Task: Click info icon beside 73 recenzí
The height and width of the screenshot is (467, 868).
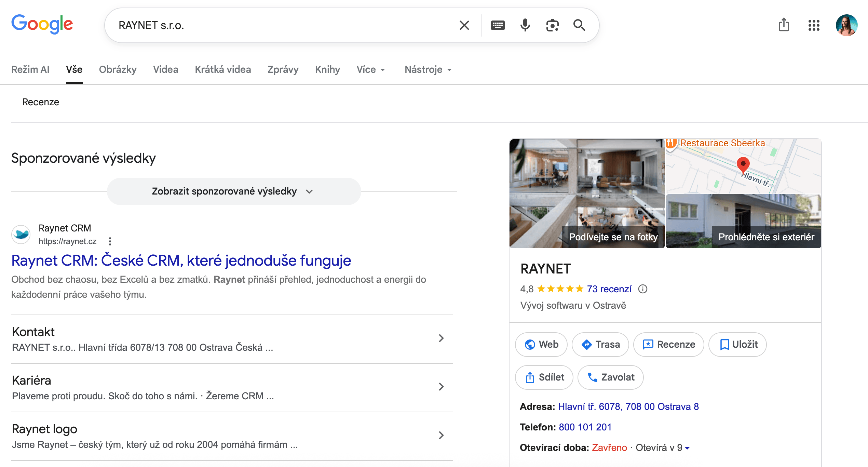Action: click(643, 289)
